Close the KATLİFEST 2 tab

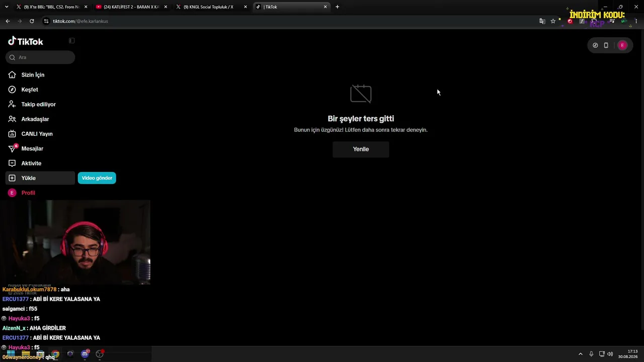tap(166, 7)
